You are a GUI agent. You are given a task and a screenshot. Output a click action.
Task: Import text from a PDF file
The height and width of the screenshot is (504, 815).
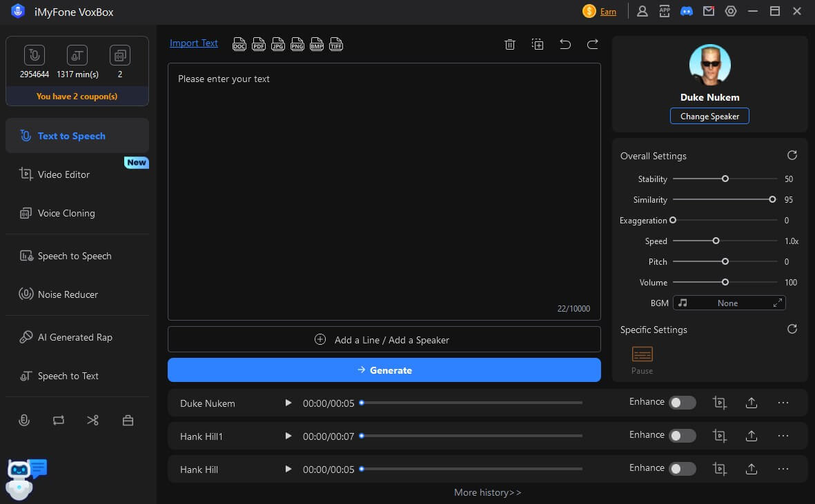point(258,44)
